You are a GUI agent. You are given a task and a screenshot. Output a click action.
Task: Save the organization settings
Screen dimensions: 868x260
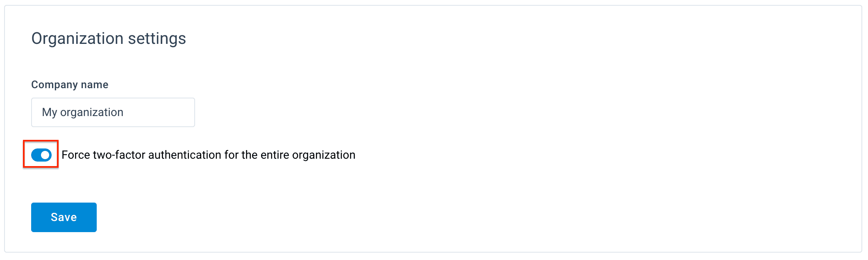point(64,217)
